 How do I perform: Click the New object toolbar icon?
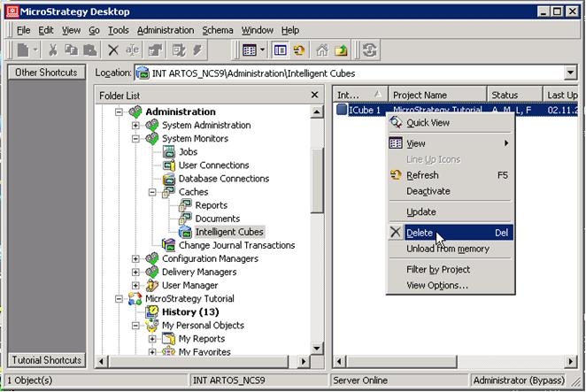point(23,50)
